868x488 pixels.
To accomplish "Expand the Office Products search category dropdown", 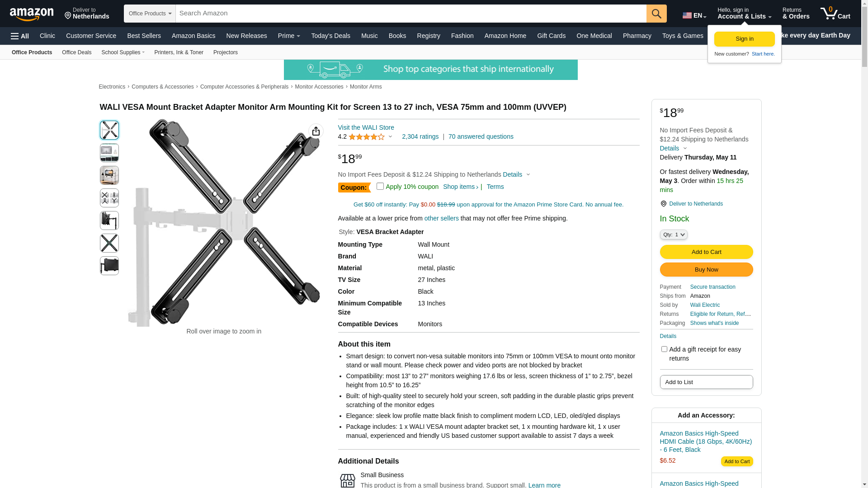I will (x=150, y=14).
